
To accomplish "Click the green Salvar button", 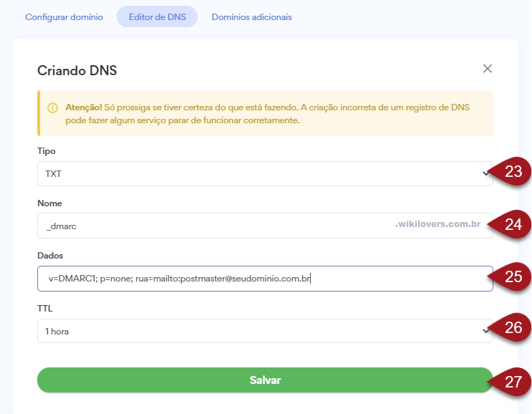I will click(x=265, y=380).
